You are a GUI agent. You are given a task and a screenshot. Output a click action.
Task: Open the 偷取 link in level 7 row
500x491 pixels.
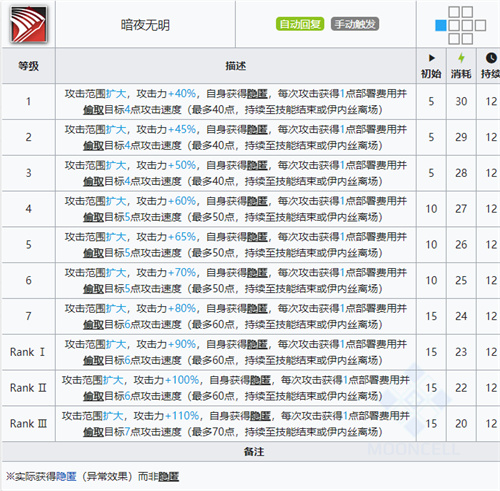coord(94,324)
